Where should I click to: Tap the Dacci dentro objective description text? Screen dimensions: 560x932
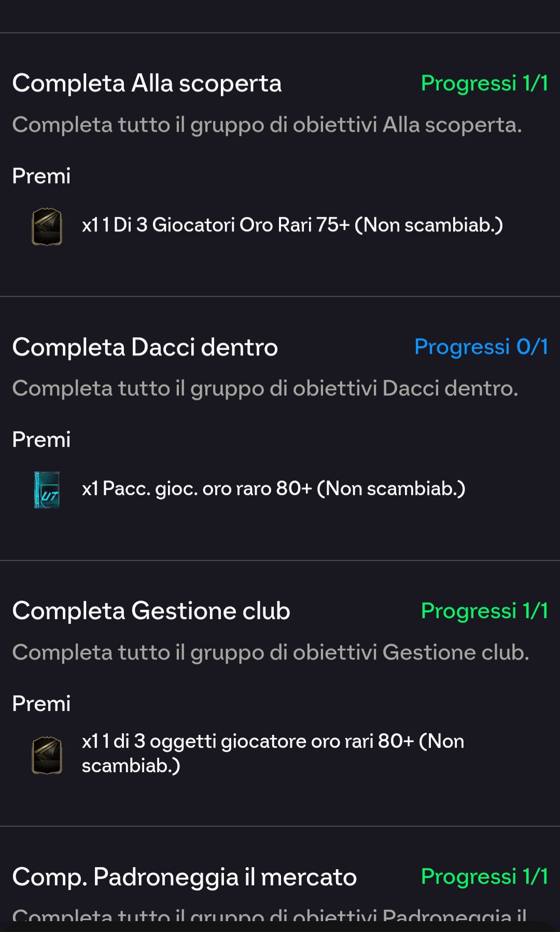(x=265, y=389)
